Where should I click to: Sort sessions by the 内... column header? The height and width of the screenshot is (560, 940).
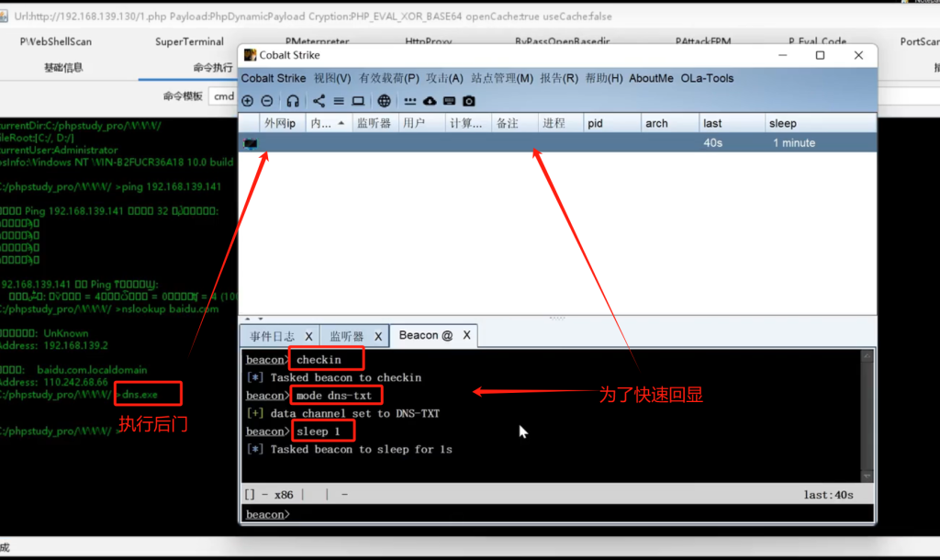coord(329,124)
